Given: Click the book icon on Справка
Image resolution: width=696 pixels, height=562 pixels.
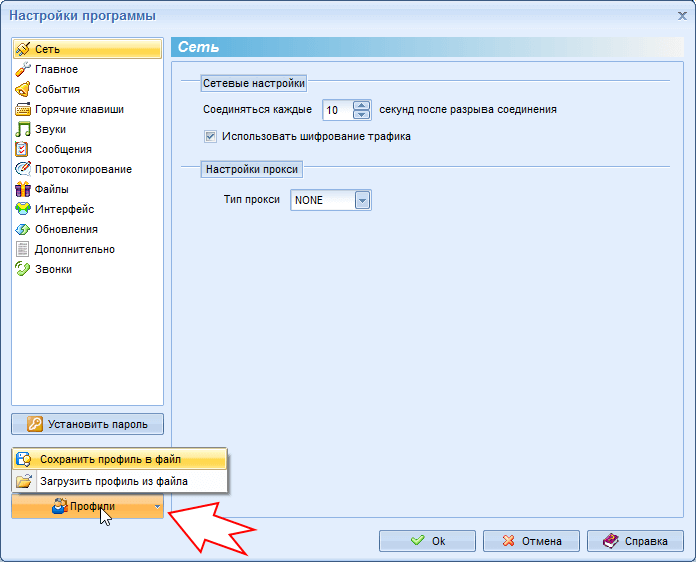Looking at the screenshot, I should pyautogui.click(x=611, y=541).
